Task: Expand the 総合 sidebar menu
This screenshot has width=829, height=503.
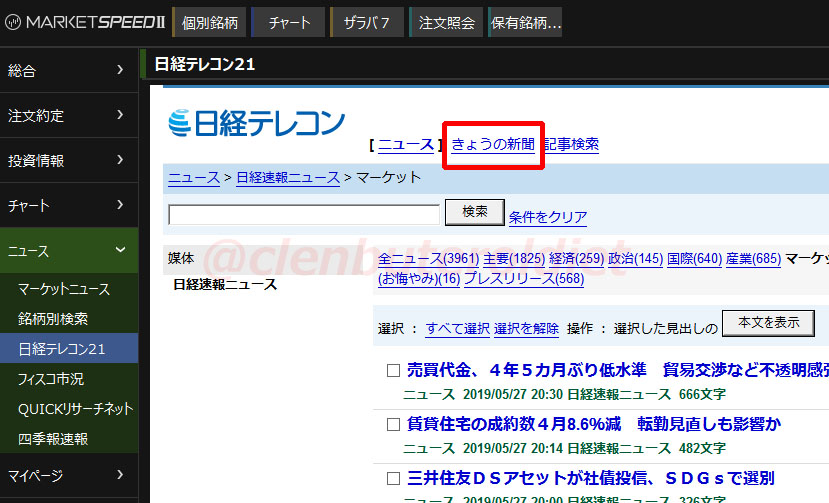Action: (x=69, y=70)
